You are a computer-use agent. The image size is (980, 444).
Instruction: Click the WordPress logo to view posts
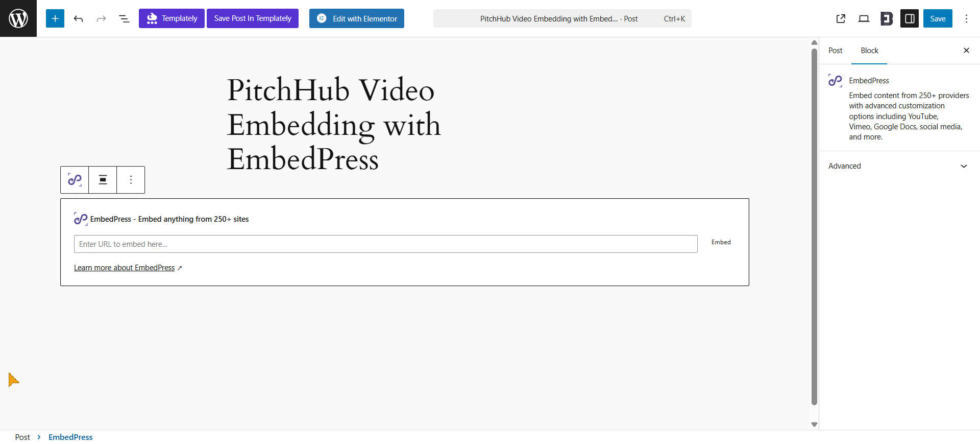tap(18, 18)
